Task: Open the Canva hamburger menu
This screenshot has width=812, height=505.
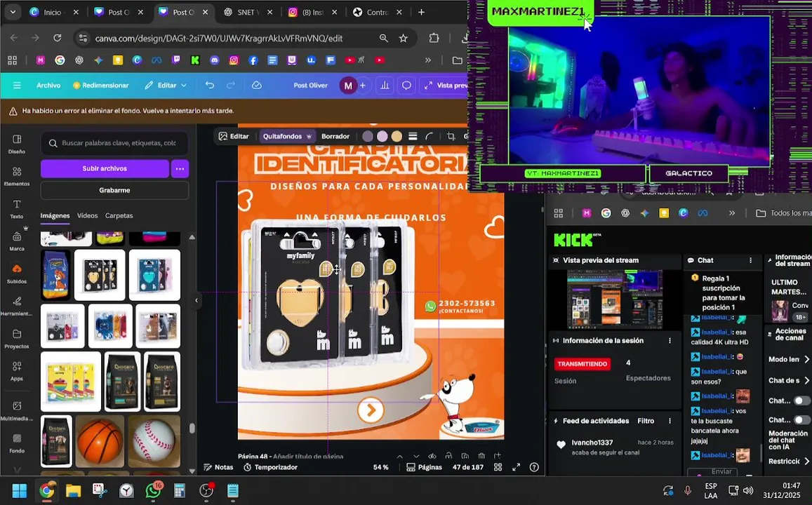Action: (17, 86)
